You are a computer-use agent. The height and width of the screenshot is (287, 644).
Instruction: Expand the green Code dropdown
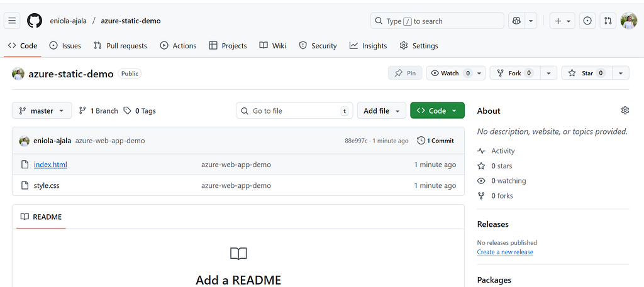438,111
